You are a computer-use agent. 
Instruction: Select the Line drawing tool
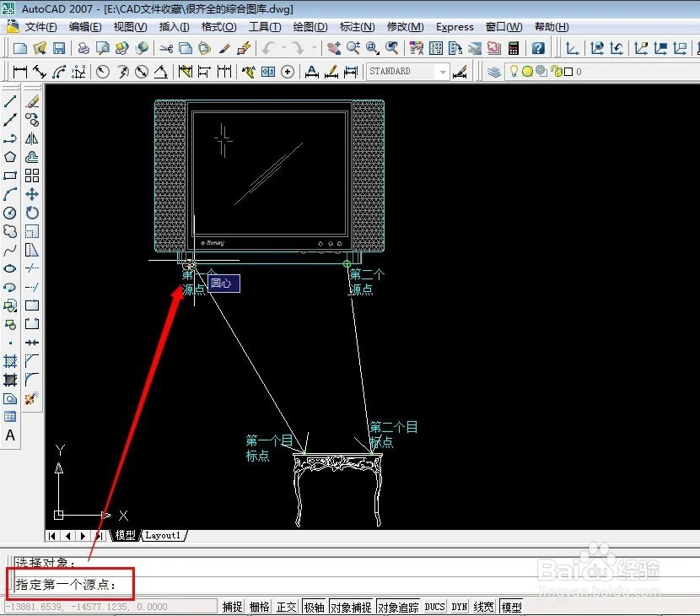pos(10,101)
